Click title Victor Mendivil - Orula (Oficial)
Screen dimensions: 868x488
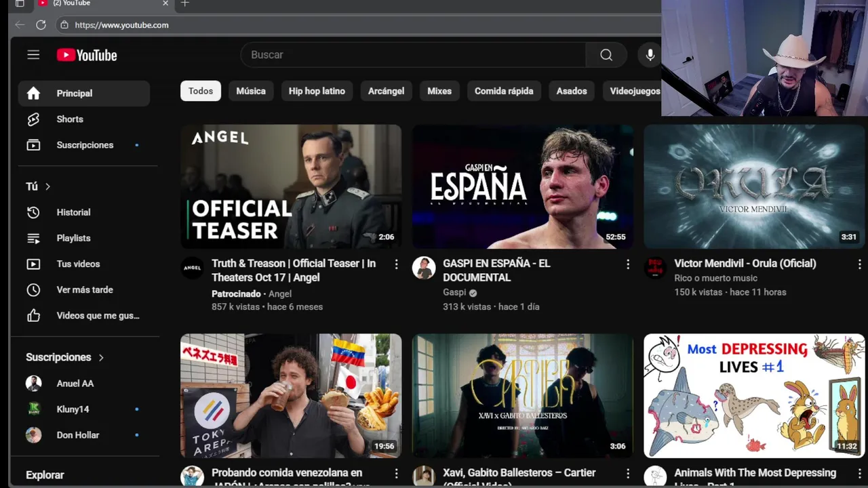click(745, 264)
